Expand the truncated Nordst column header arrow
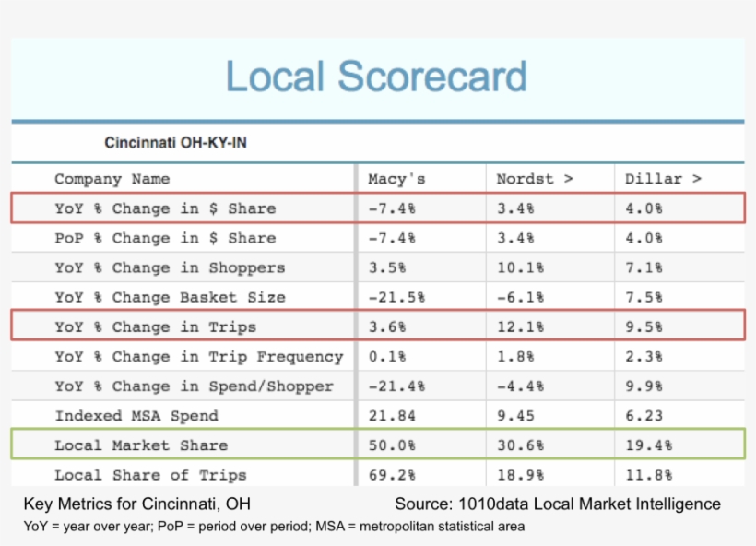Image resolution: width=756 pixels, height=546 pixels. click(568, 179)
